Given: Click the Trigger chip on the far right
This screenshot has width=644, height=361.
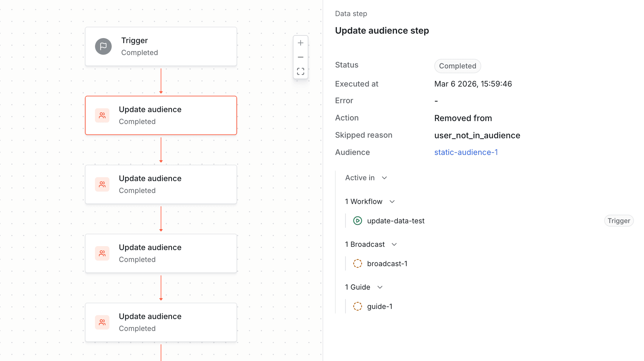Looking at the screenshot, I should coord(619,221).
